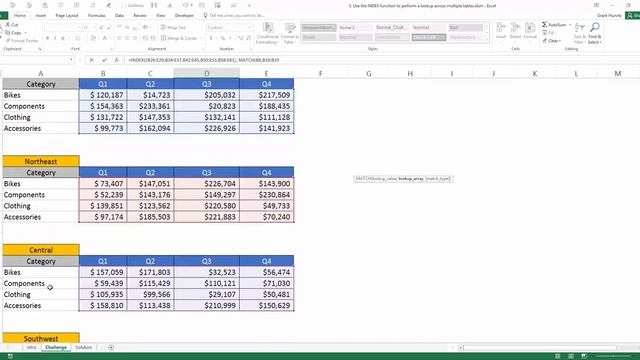Open the Name Box dropdown arrow
This screenshot has width=640, height=360.
[x=71, y=60]
